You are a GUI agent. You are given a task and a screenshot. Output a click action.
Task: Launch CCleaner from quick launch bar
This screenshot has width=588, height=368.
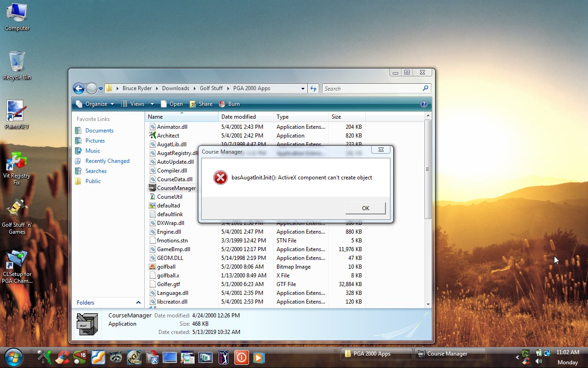click(62, 357)
